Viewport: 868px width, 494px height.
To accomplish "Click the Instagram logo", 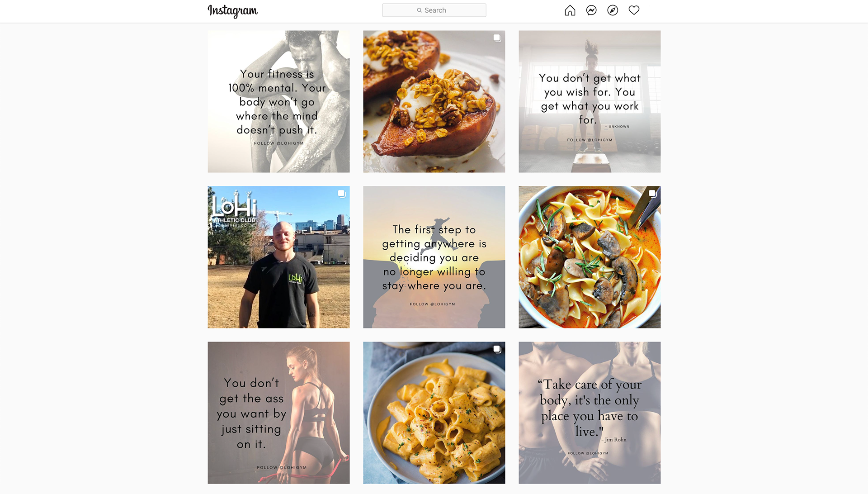I will click(x=232, y=11).
